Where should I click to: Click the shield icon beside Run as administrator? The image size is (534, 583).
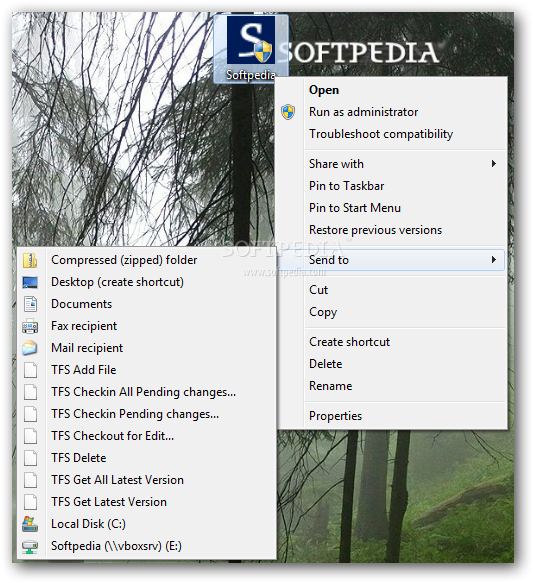[x=288, y=112]
